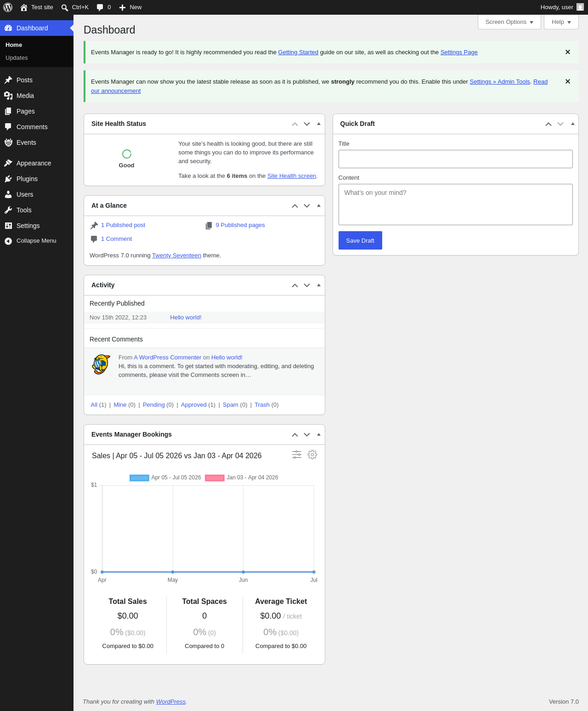The height and width of the screenshot is (711, 588).
Task: Click into the Quick Draft Title field
Action: [x=456, y=159]
